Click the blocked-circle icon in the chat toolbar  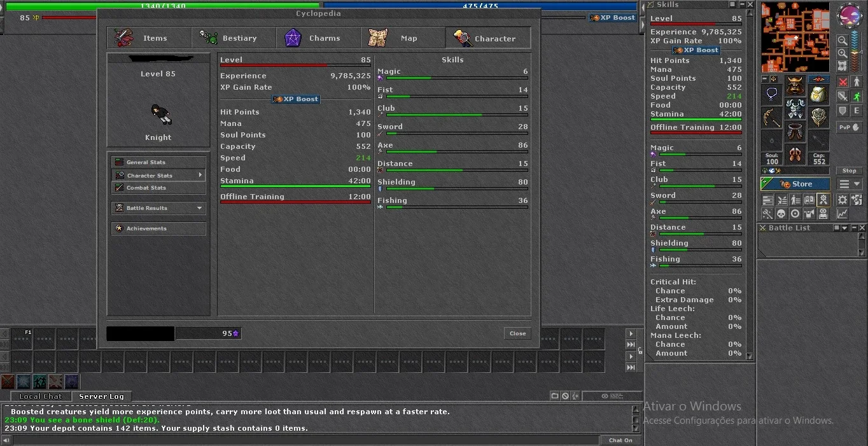pyautogui.click(x=565, y=396)
